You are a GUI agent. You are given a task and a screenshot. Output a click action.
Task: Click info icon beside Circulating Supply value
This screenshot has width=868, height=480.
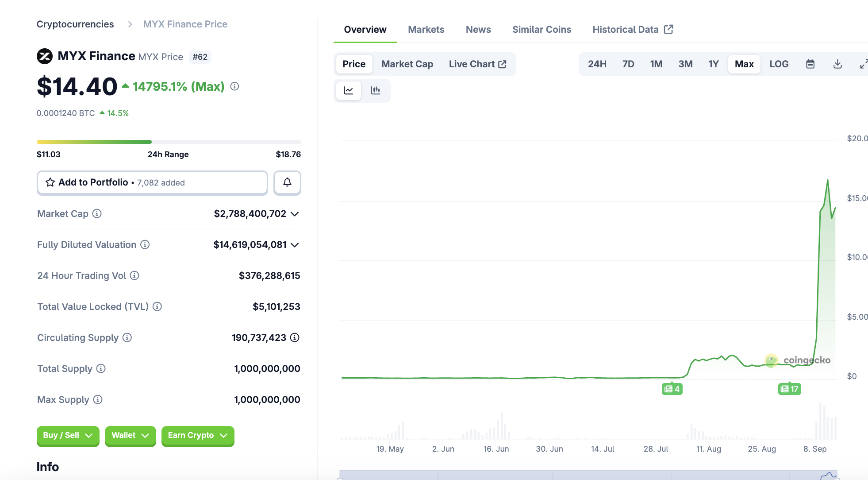click(x=295, y=337)
